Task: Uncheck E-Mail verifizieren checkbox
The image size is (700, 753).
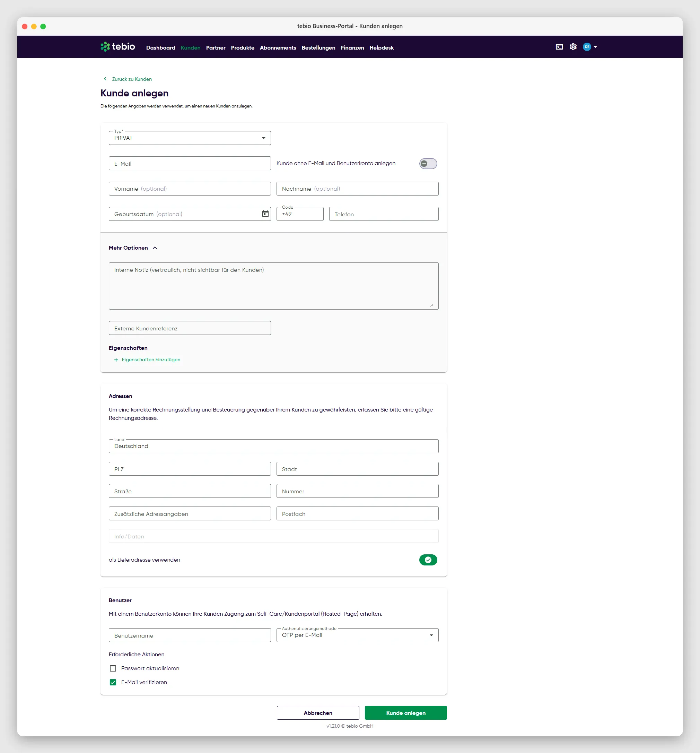Action: (113, 682)
